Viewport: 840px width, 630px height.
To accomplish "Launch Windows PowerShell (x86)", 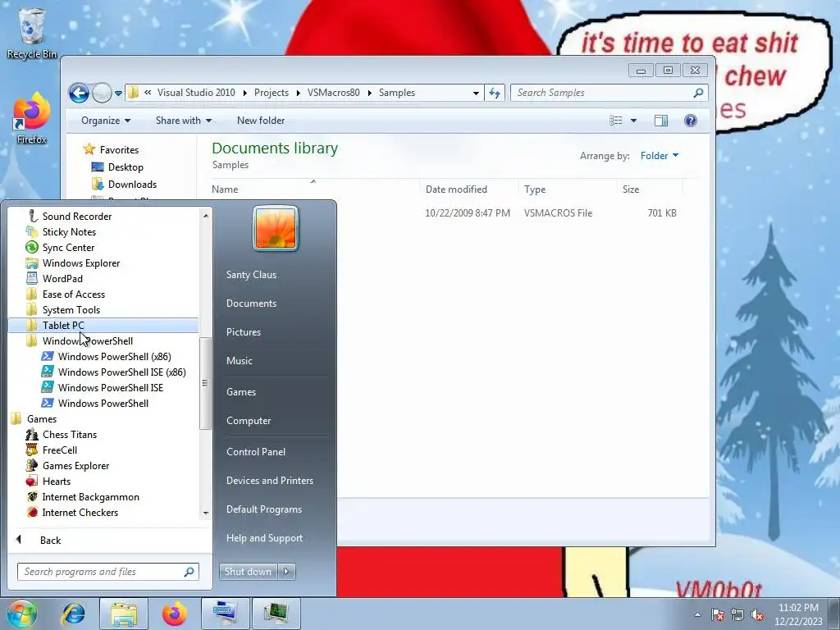I will (x=114, y=357).
